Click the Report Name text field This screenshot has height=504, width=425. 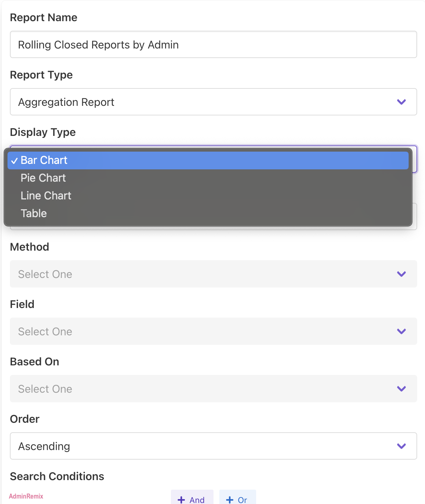(213, 45)
